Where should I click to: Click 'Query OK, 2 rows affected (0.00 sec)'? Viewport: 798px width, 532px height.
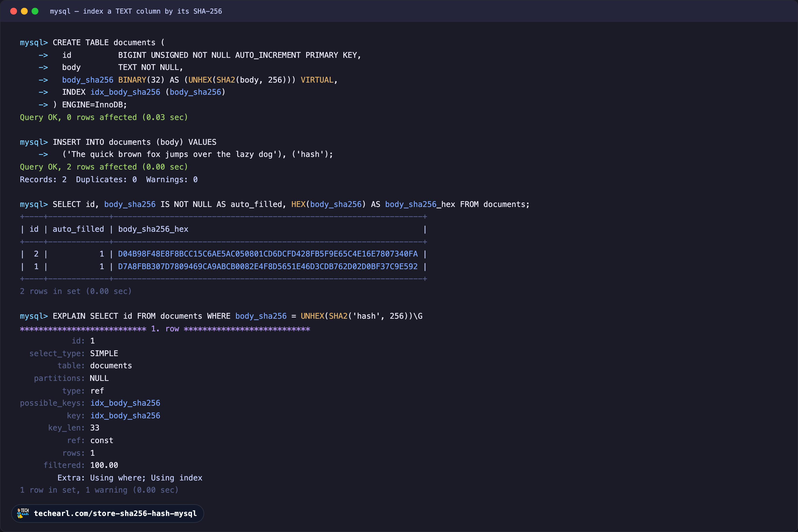point(104,167)
